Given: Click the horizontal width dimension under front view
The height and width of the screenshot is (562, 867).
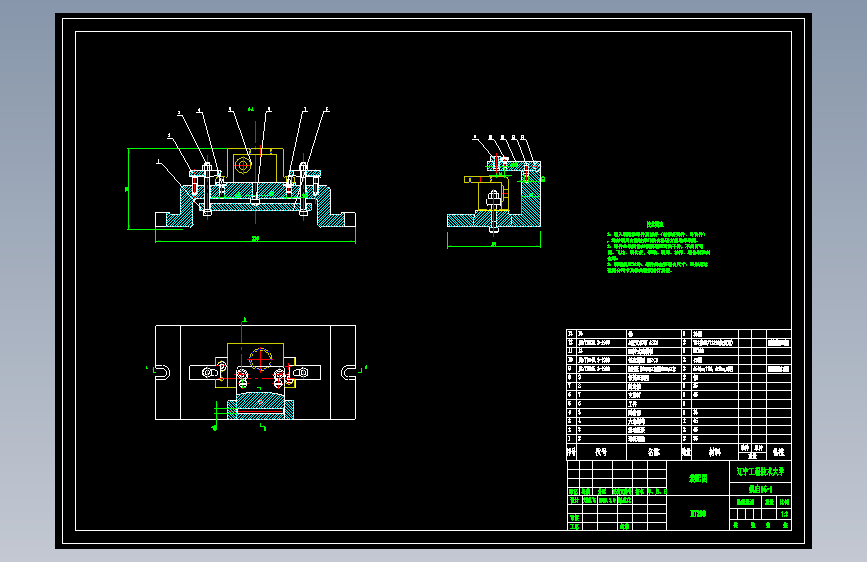Looking at the screenshot, I should click(x=255, y=240).
